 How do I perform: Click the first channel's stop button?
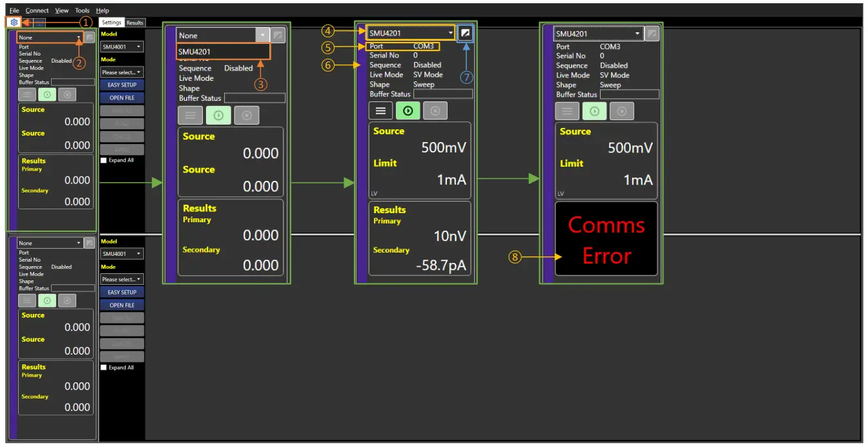coord(67,94)
